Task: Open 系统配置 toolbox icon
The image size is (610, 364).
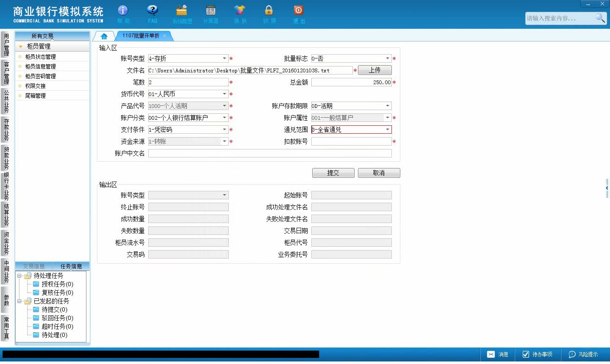Action: pyautogui.click(x=182, y=14)
